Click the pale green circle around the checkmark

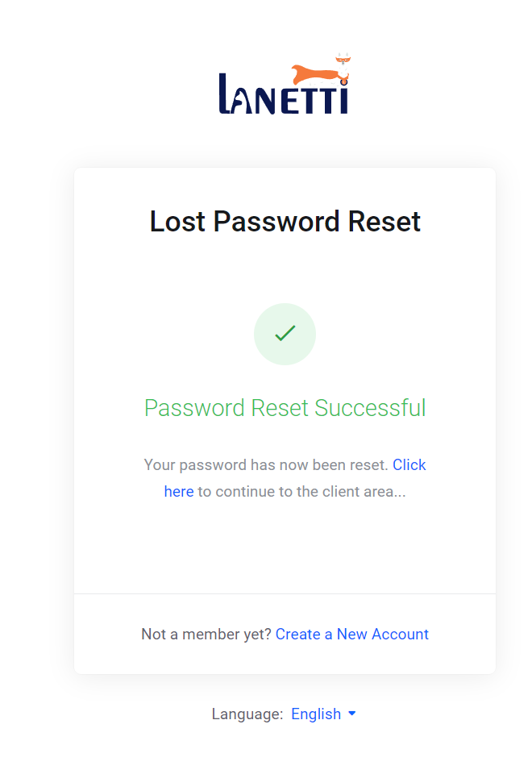point(285,334)
